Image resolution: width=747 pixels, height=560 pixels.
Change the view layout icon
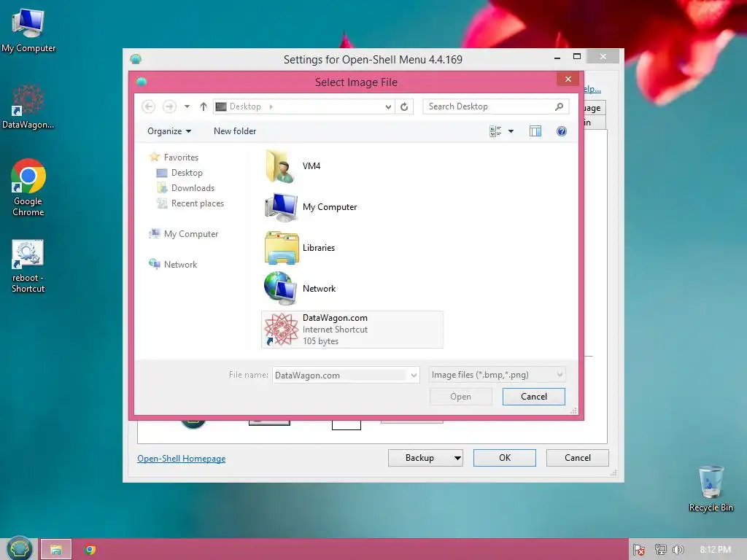(x=495, y=131)
